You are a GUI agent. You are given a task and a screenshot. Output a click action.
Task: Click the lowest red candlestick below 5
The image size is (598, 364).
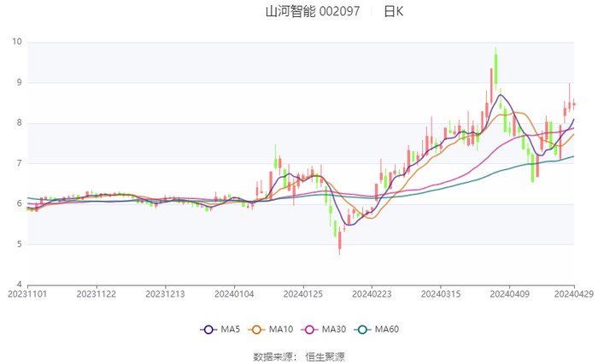click(x=340, y=240)
